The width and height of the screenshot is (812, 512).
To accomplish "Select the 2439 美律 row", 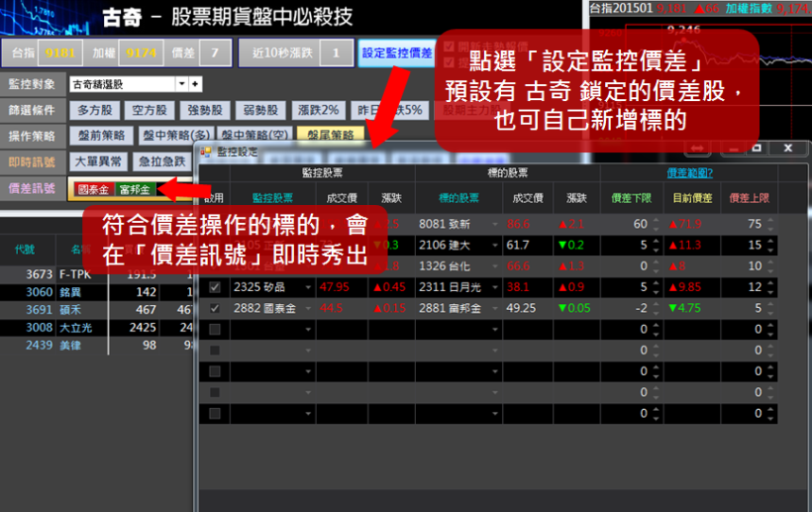I will coord(97,345).
